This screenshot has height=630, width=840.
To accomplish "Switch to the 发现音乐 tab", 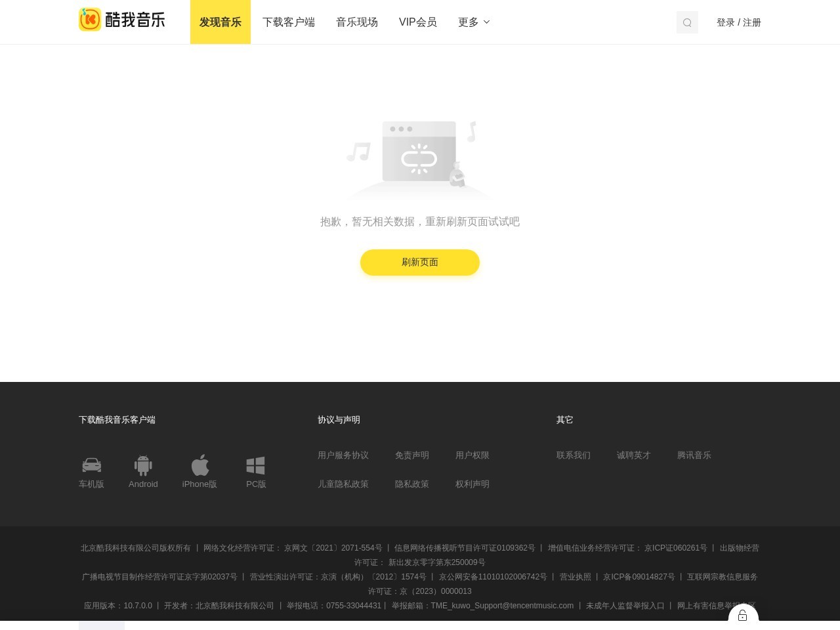I will point(220,22).
